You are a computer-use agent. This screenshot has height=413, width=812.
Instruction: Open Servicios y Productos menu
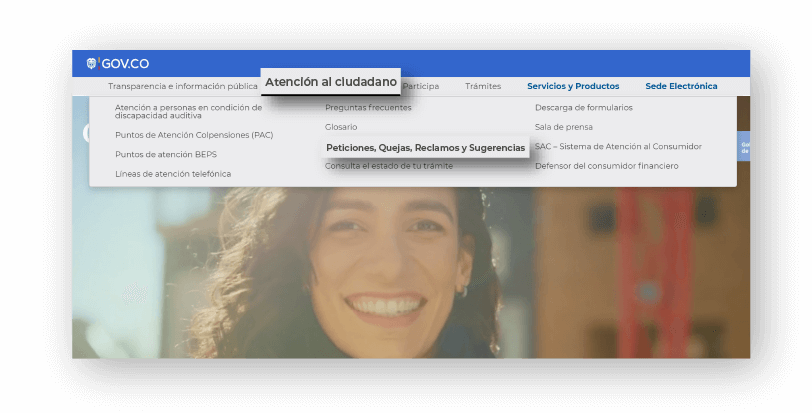(x=573, y=86)
